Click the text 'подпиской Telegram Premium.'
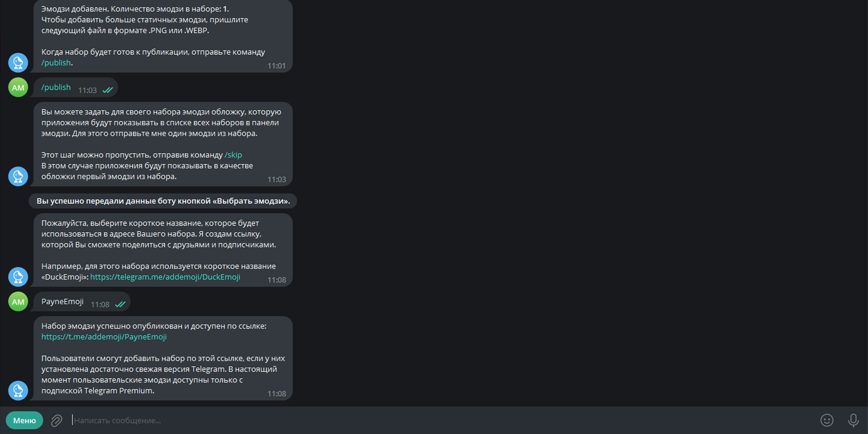This screenshot has height=434, width=868. 98,391
